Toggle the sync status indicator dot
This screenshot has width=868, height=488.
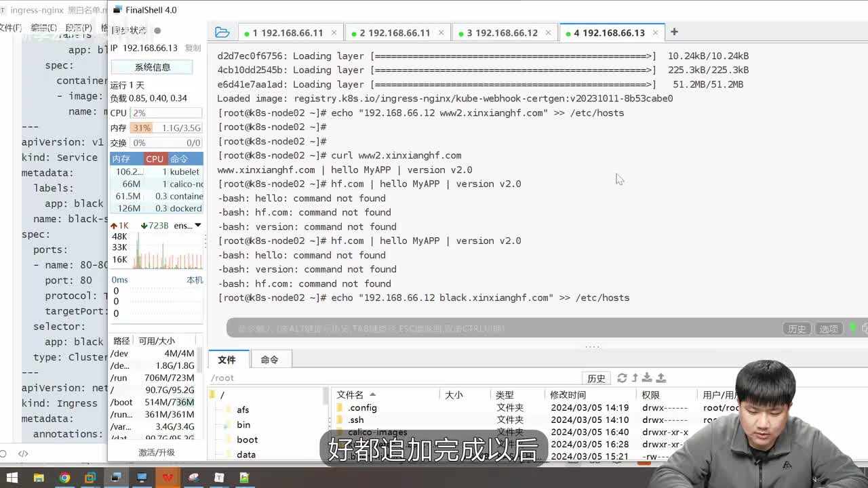point(157,30)
